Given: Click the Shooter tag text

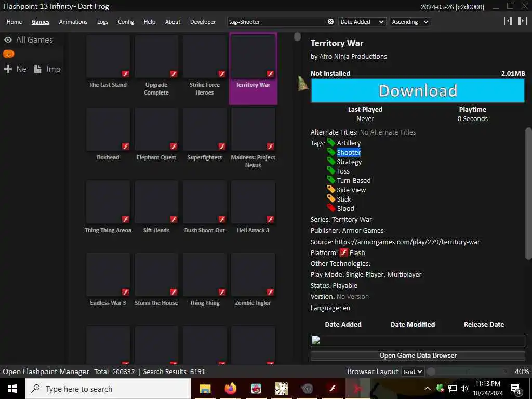Looking at the screenshot, I should pos(349,152).
